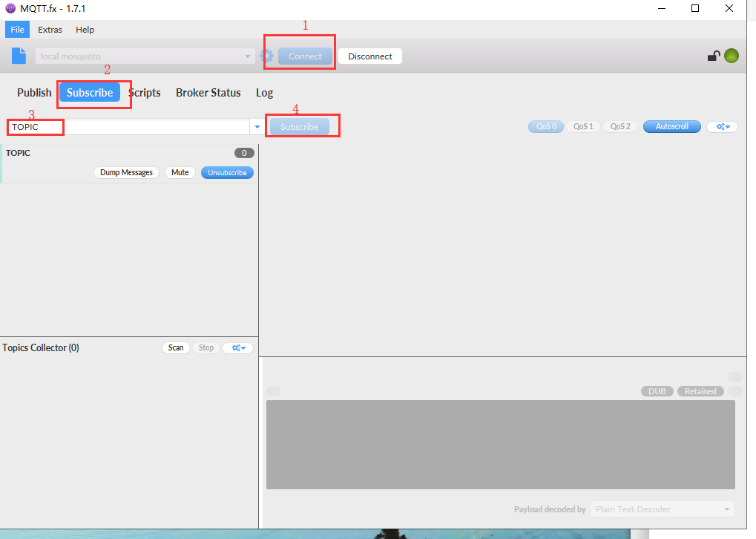Image resolution: width=756 pixels, height=539 pixels.
Task: Open connection settings gear icon
Action: tap(266, 56)
